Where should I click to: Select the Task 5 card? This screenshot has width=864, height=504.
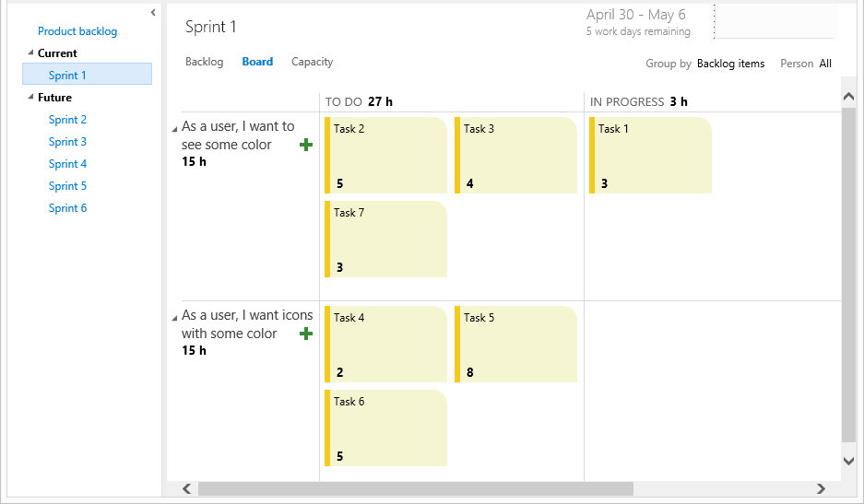[x=515, y=345]
